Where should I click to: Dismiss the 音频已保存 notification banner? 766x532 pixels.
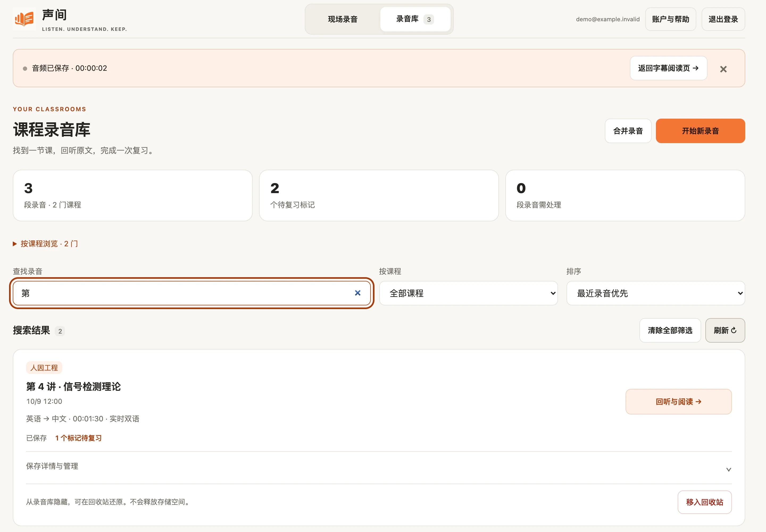tap(723, 69)
